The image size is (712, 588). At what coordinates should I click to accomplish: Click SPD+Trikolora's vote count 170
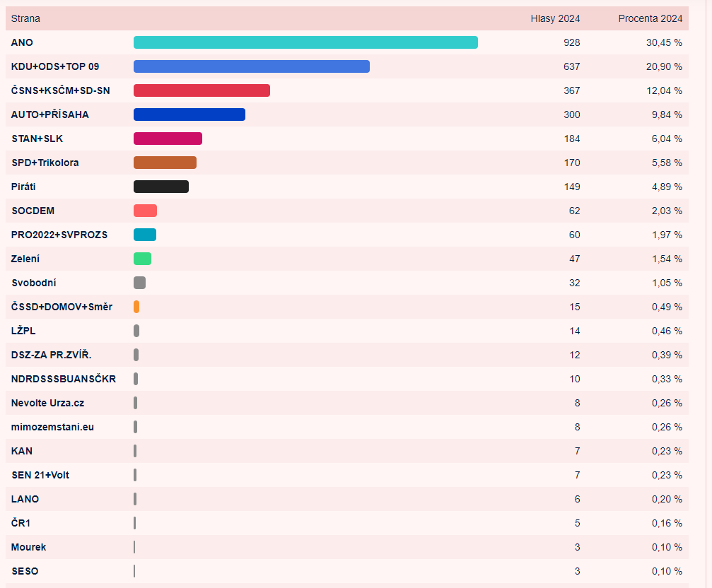click(572, 163)
